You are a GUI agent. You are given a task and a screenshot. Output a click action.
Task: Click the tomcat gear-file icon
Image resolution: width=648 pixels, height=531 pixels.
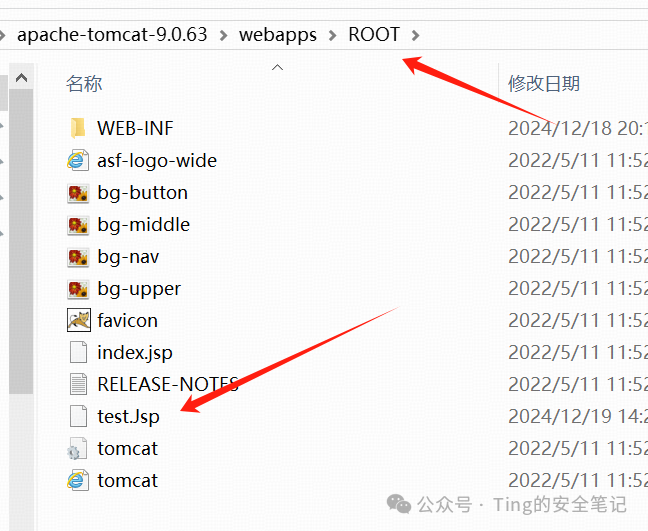coord(77,448)
